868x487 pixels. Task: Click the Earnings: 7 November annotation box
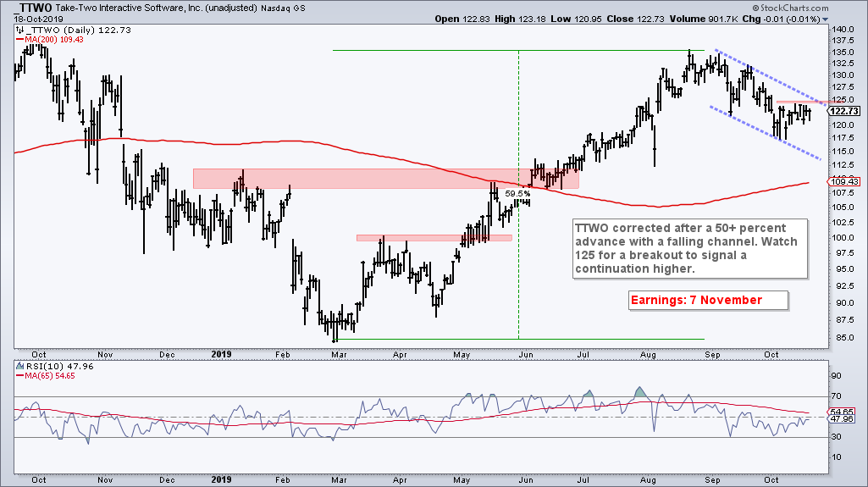[708, 300]
